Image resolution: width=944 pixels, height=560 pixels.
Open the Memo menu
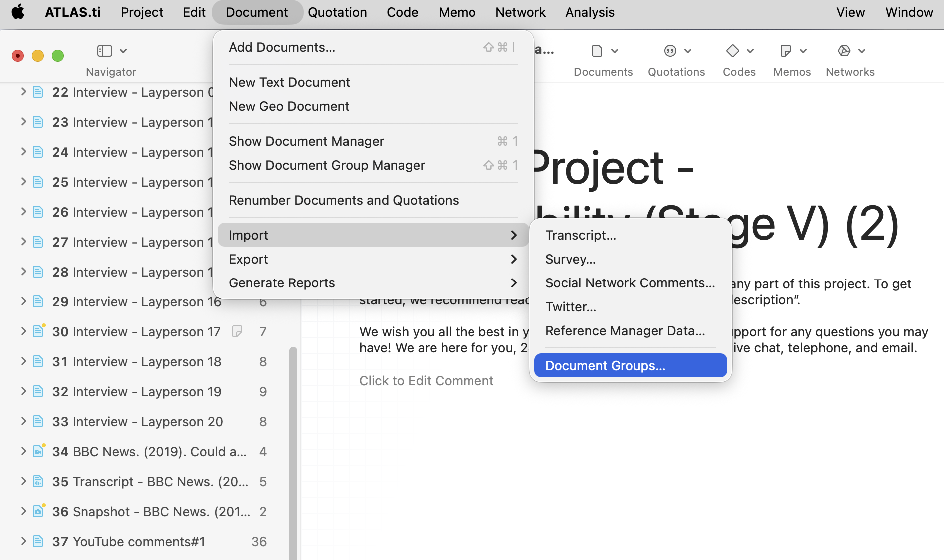[x=457, y=12]
